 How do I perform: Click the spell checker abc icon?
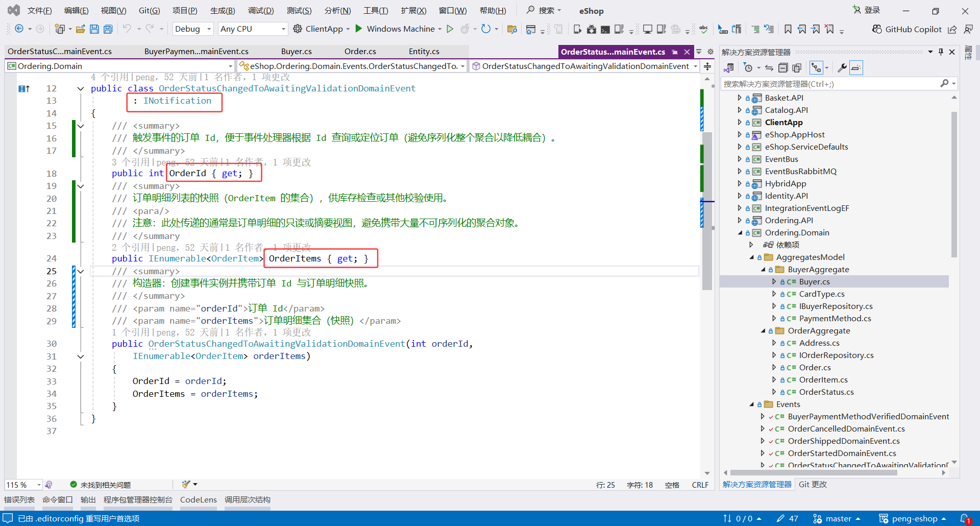pos(703,29)
